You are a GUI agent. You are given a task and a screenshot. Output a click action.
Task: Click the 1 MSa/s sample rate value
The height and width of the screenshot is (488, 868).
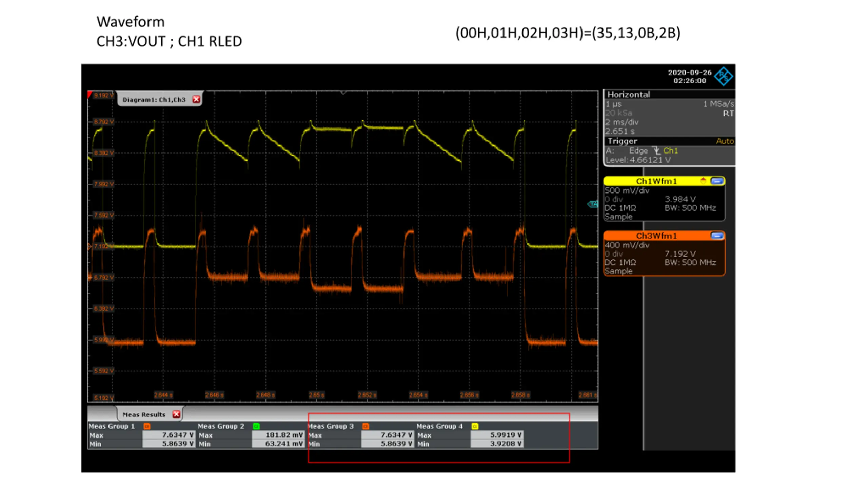718,104
